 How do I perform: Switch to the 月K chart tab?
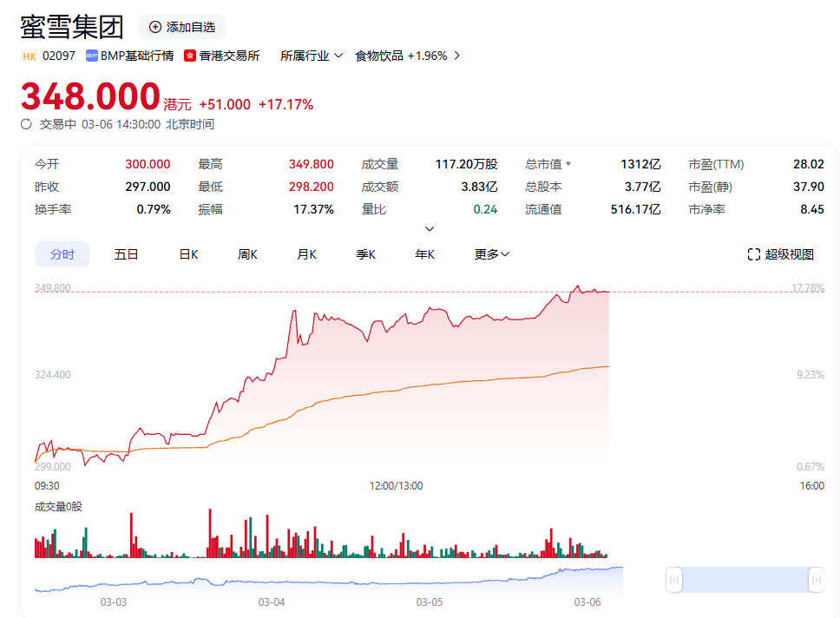click(x=306, y=254)
